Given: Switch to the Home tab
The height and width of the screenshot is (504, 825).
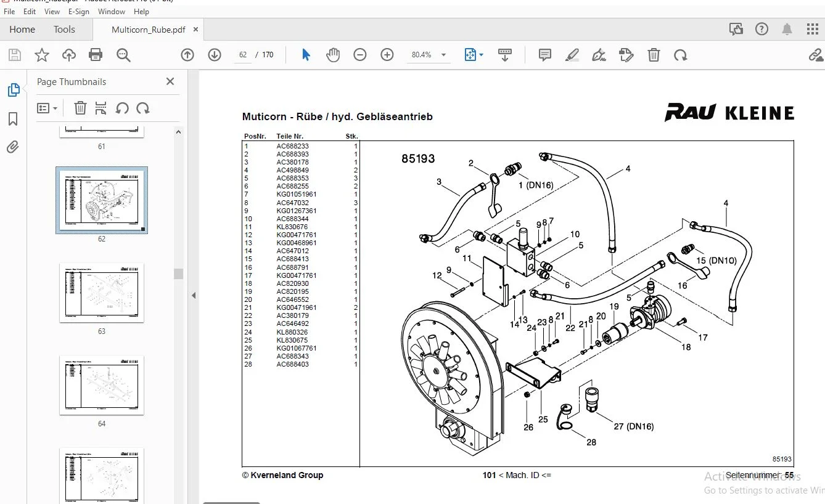Looking at the screenshot, I should pyautogui.click(x=22, y=29).
